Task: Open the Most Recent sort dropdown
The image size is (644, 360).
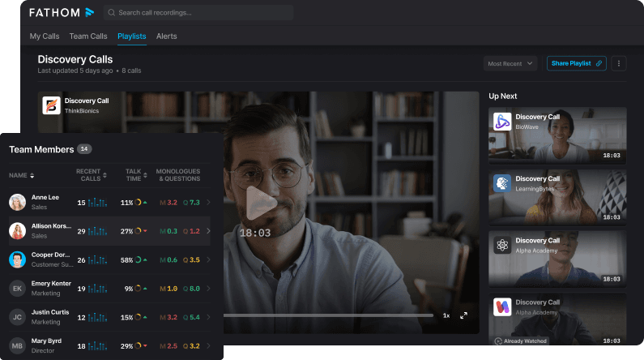Action: click(x=510, y=63)
